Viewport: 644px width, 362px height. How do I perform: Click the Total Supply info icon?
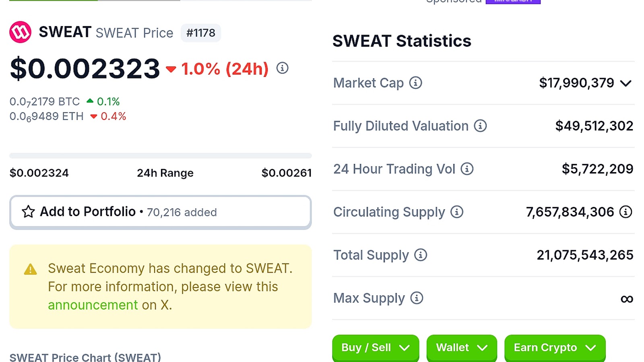(421, 255)
